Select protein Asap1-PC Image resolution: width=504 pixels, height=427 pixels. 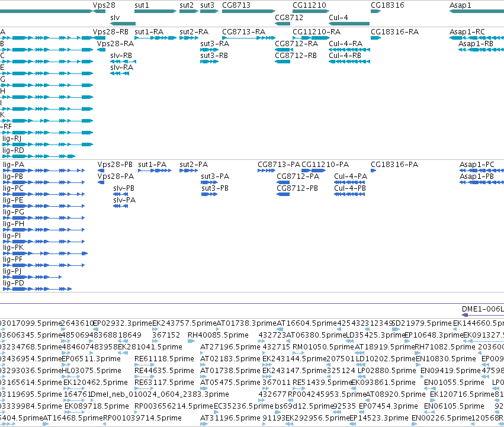click(x=482, y=171)
